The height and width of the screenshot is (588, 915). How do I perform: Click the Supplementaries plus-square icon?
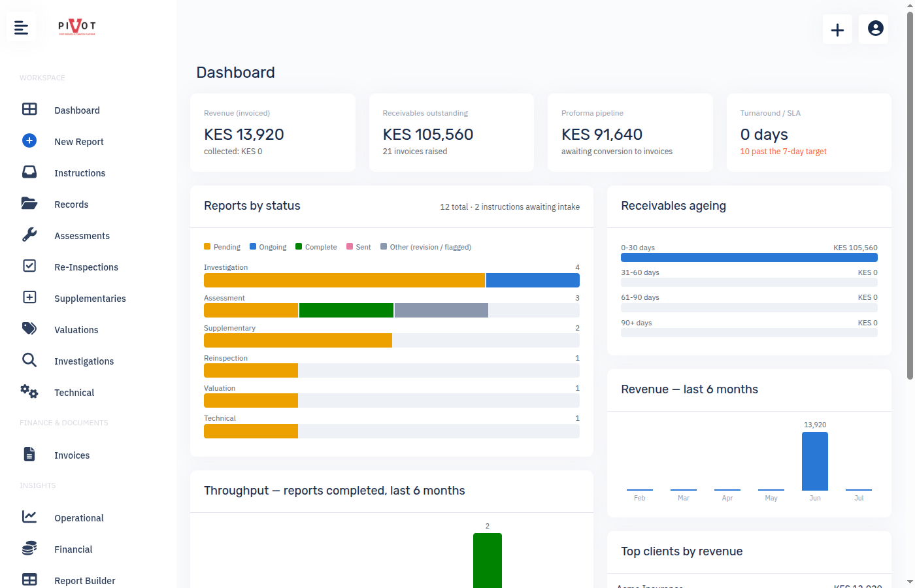(x=29, y=297)
